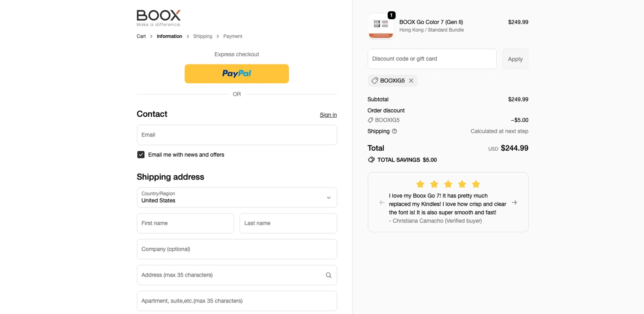
Task: Click TOTAL SAVINGS $5.00 text
Action: (x=407, y=160)
